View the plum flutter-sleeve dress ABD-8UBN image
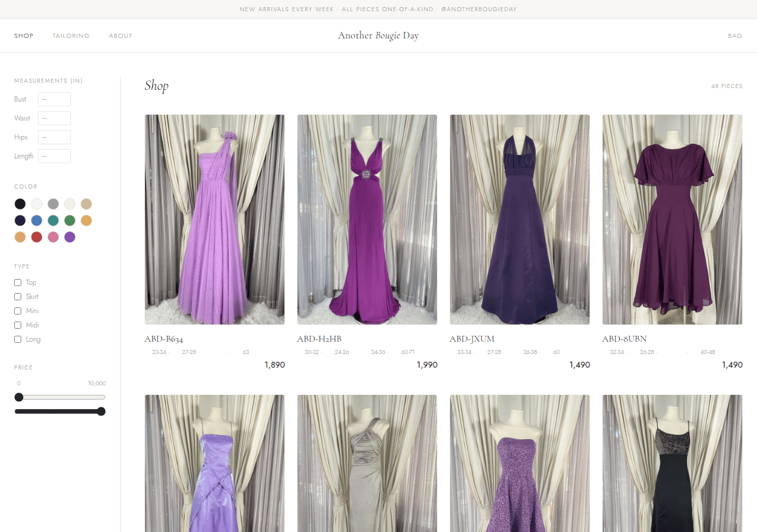Viewport: 757px width, 532px height. click(x=672, y=219)
